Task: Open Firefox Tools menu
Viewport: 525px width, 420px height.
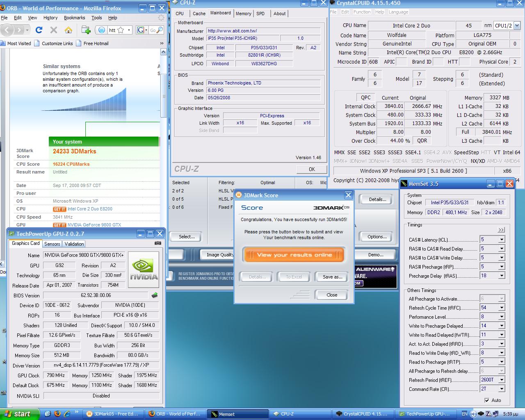Action: pyautogui.click(x=97, y=18)
